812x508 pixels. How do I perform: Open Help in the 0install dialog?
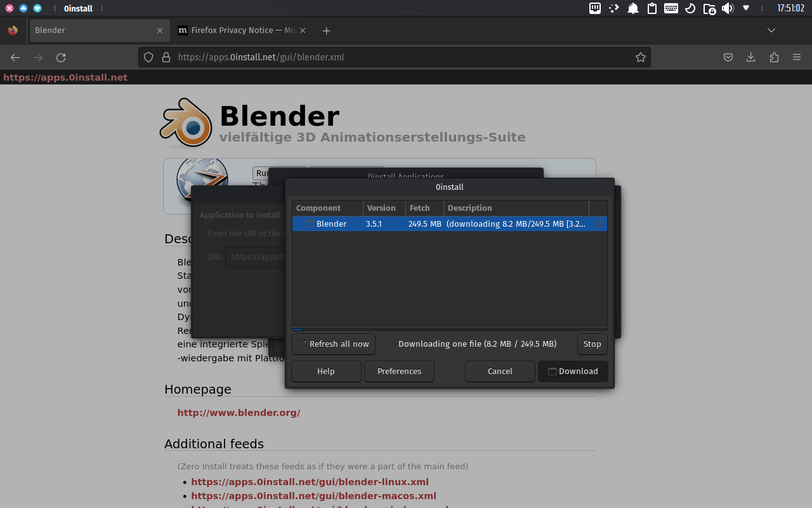(x=326, y=371)
